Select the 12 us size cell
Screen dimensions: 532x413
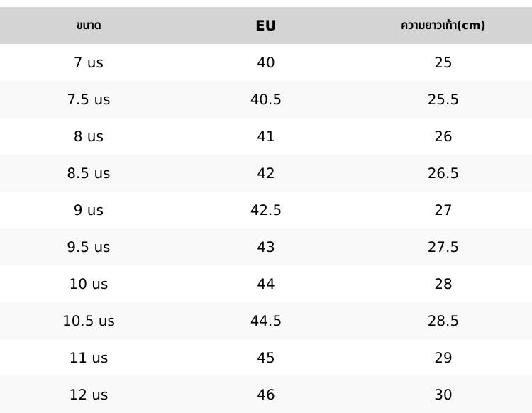tap(89, 395)
